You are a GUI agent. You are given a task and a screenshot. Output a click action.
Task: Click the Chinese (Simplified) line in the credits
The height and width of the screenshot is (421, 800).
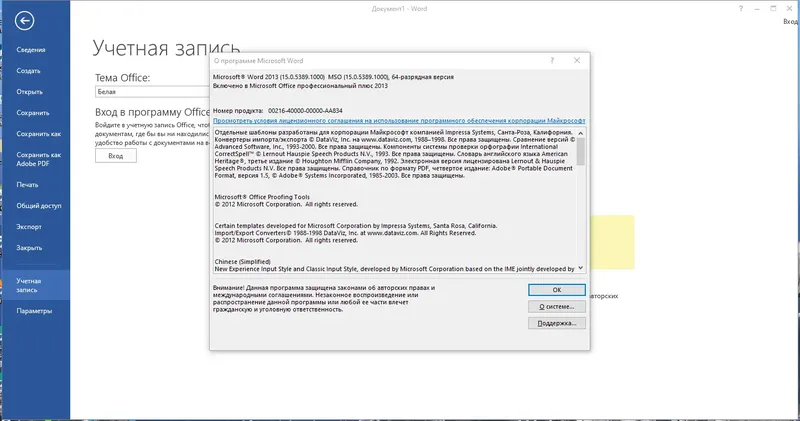point(242,262)
